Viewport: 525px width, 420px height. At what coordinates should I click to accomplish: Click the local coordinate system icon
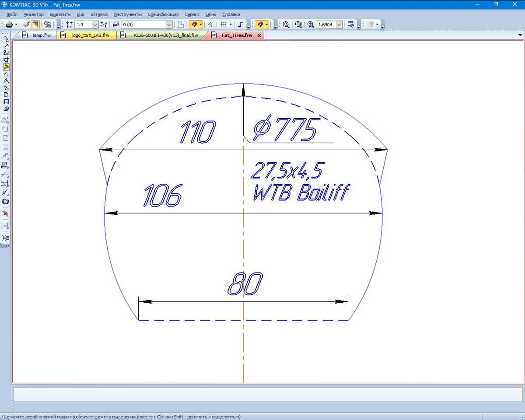pos(104,25)
